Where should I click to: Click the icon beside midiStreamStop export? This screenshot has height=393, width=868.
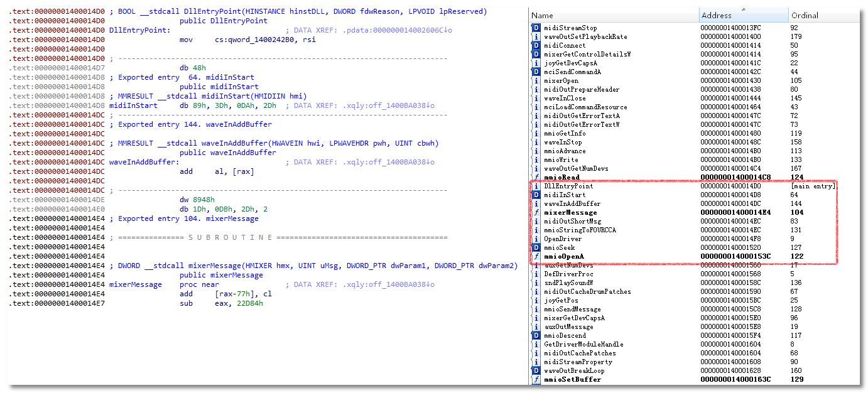(536, 28)
